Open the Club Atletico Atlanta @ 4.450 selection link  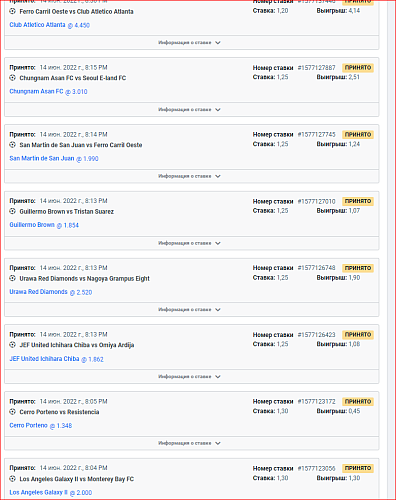[50, 25]
